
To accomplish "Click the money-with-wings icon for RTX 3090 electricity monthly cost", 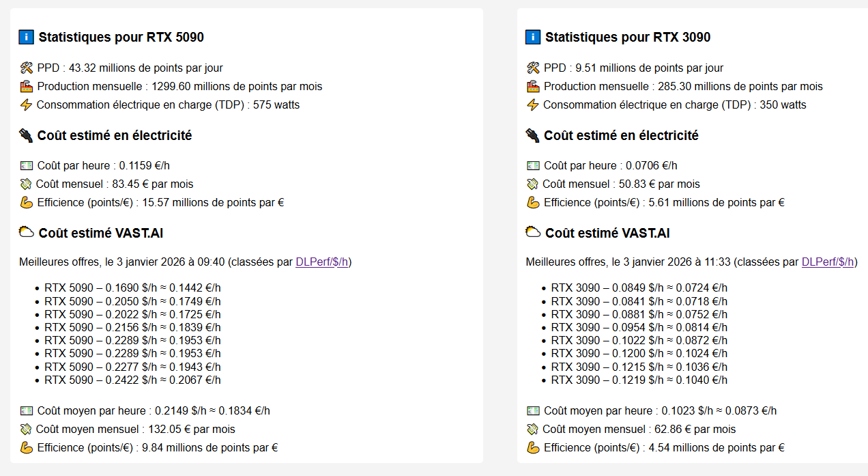I will [533, 184].
